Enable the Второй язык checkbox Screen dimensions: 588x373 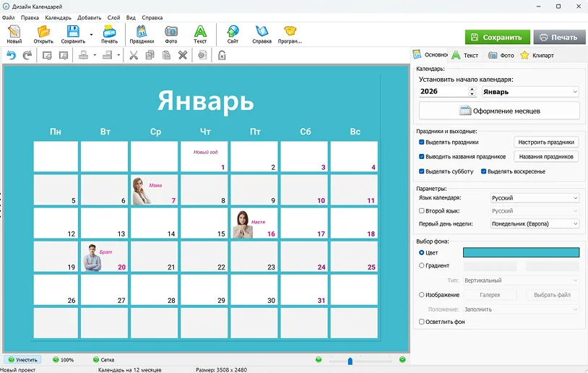422,211
